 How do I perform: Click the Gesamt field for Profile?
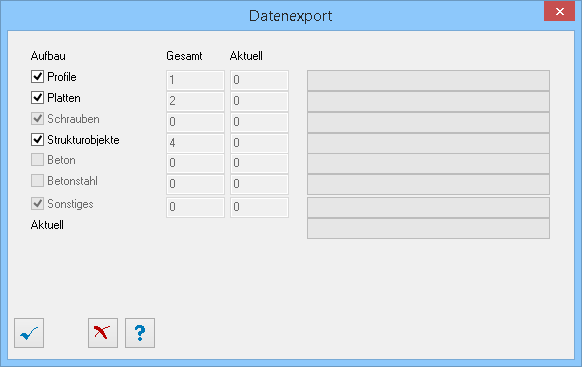[195, 80]
